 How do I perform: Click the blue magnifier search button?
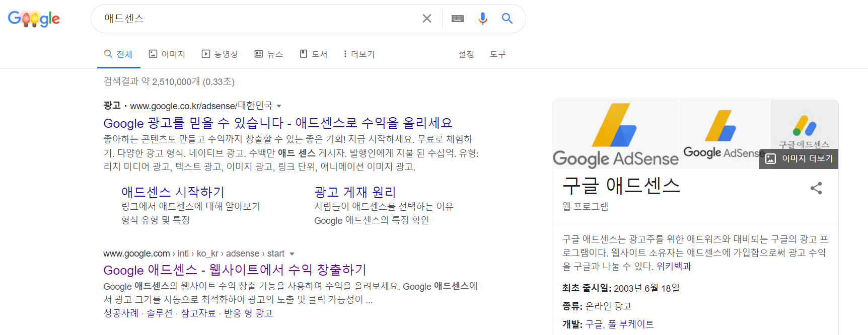(507, 19)
